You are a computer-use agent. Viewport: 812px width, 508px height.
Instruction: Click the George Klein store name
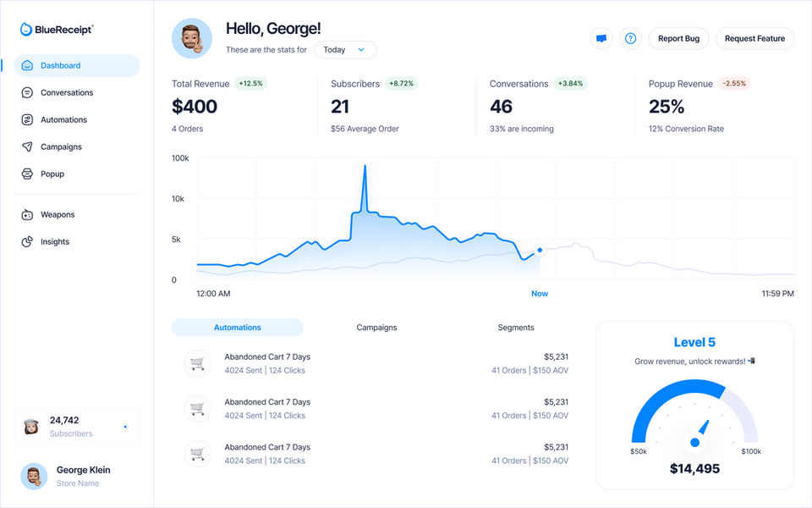[x=78, y=483]
